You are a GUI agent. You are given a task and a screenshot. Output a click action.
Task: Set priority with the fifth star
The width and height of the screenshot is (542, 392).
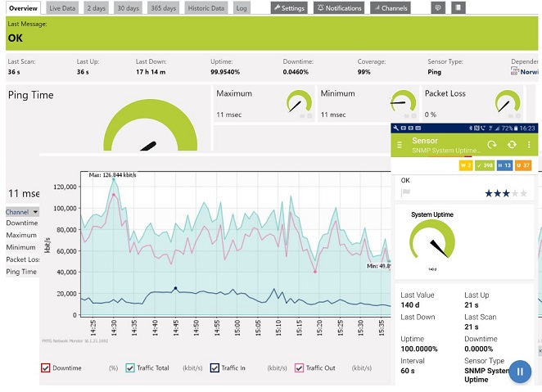(x=524, y=193)
